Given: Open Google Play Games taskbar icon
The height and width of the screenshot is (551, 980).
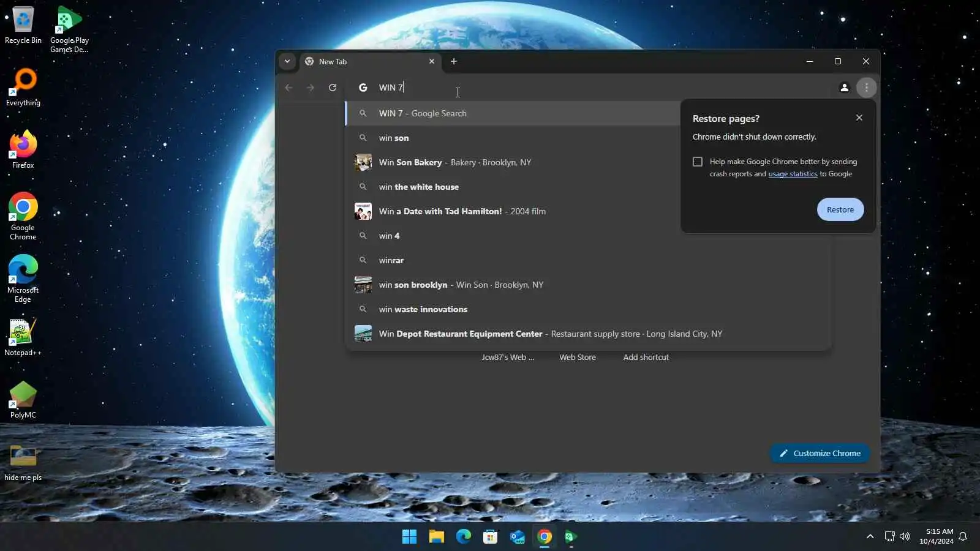Looking at the screenshot, I should pyautogui.click(x=571, y=537).
